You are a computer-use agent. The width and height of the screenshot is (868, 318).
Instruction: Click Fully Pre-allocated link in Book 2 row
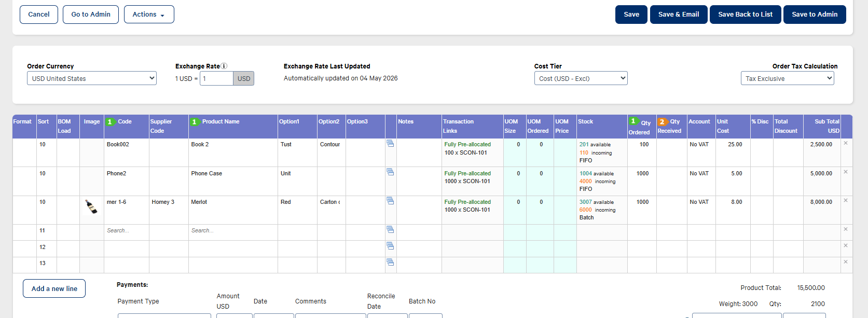467,144
